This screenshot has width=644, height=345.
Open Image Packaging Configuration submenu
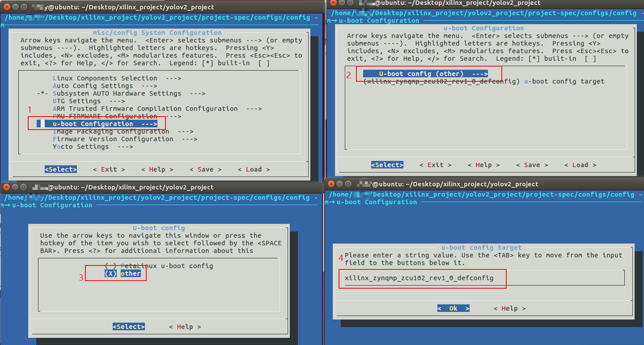click(123, 131)
